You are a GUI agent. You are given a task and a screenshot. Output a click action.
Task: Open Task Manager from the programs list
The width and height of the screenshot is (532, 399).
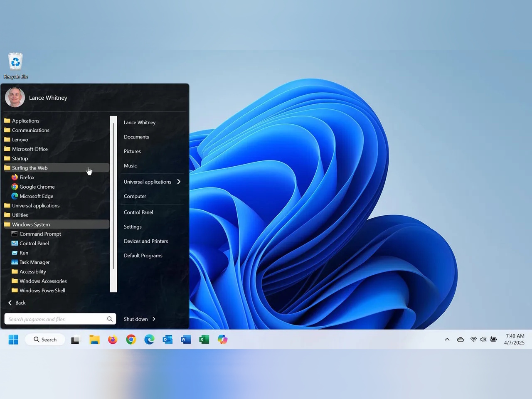click(x=34, y=262)
